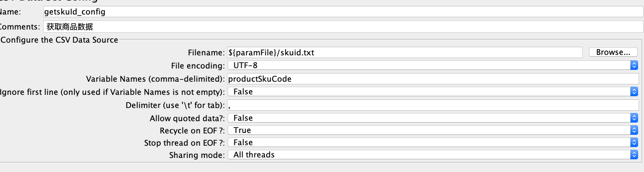This screenshot has width=644, height=172.
Task: Click the blue arrow of File encoding dropdown
Action: click(x=634, y=66)
